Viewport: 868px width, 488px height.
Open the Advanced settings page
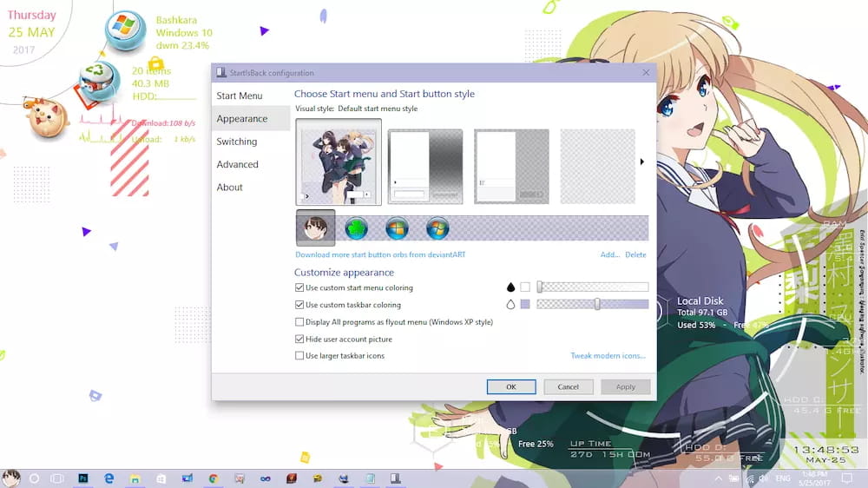[251, 164]
